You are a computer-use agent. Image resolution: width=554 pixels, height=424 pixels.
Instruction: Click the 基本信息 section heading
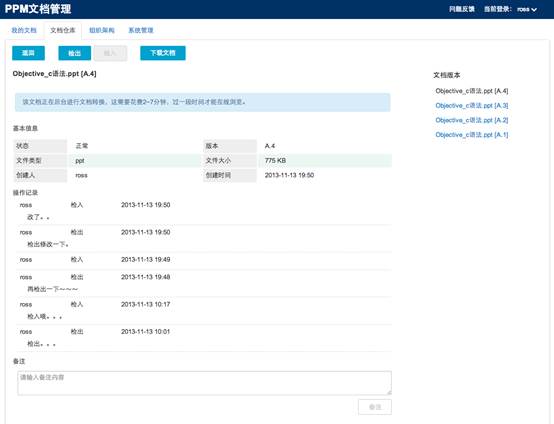(25, 128)
